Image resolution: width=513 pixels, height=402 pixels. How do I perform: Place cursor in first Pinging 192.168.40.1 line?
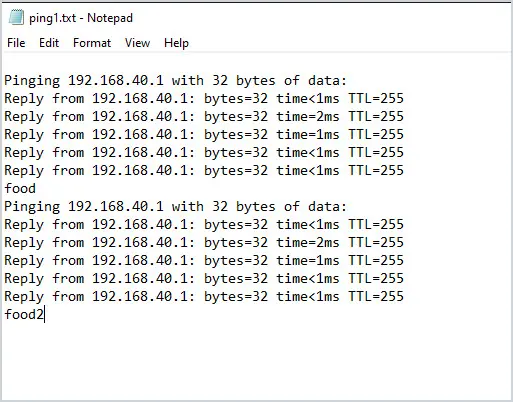[x=176, y=81]
